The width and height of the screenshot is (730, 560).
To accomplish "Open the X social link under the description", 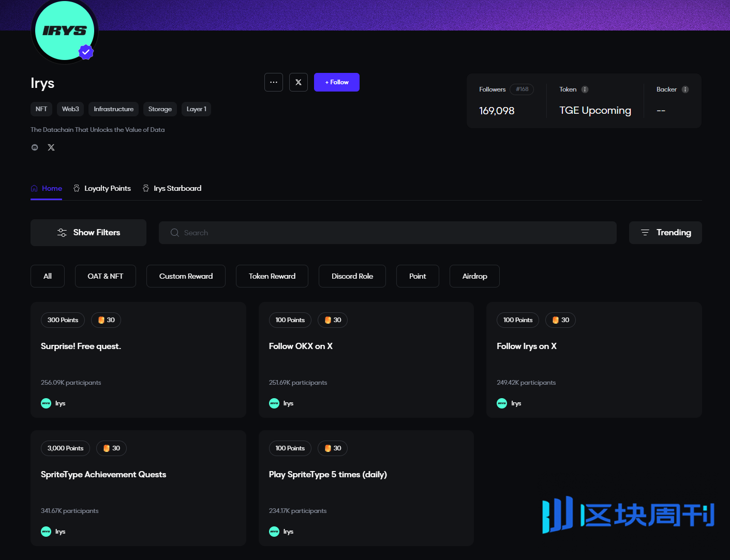I will (51, 147).
